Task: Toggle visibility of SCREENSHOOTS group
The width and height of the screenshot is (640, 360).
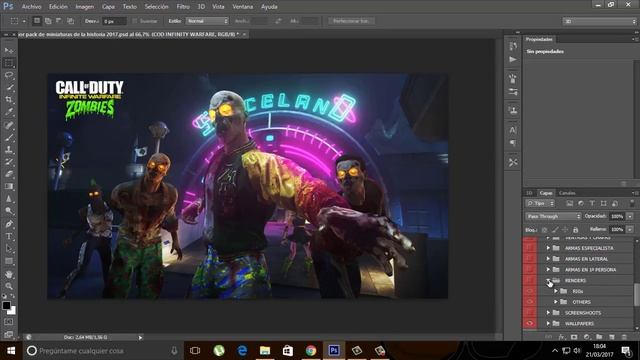Action: point(530,313)
